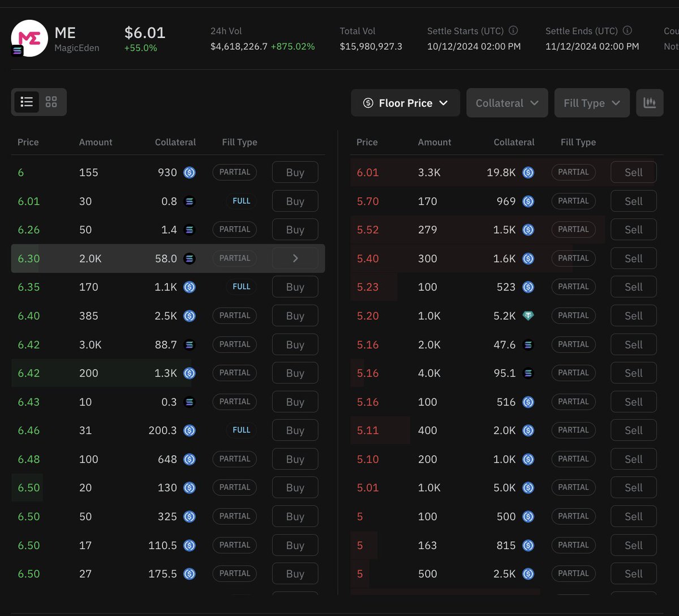Toggle the FULL badge on the 6.01 buy row
The width and height of the screenshot is (679, 616).
[x=241, y=201]
